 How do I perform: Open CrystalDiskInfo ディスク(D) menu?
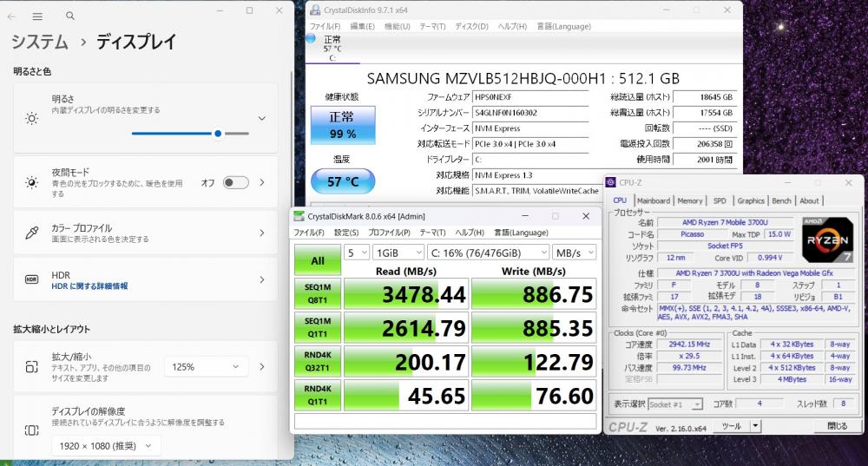pyautogui.click(x=471, y=27)
